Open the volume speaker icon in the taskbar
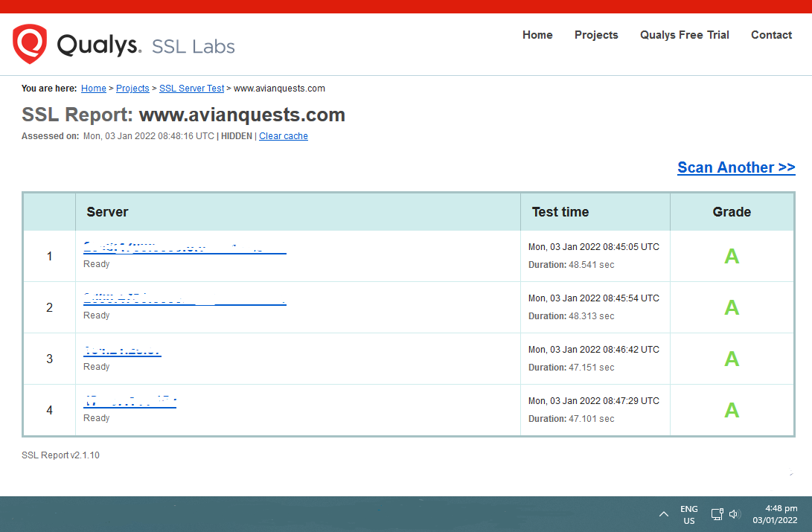Image resolution: width=812 pixels, height=532 pixels. [x=734, y=514]
